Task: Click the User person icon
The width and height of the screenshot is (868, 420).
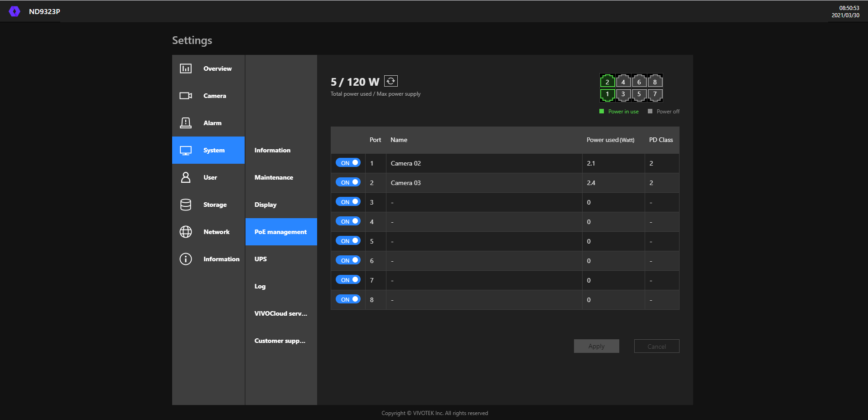Action: click(x=186, y=177)
